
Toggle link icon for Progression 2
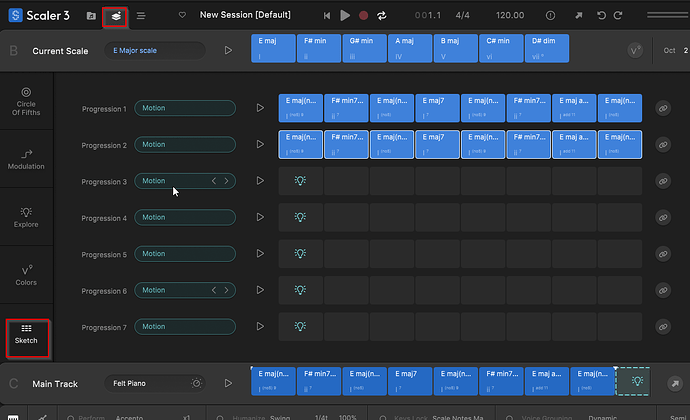pos(663,145)
